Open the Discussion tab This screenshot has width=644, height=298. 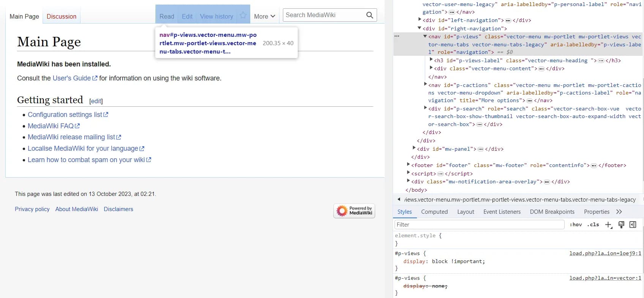click(62, 16)
